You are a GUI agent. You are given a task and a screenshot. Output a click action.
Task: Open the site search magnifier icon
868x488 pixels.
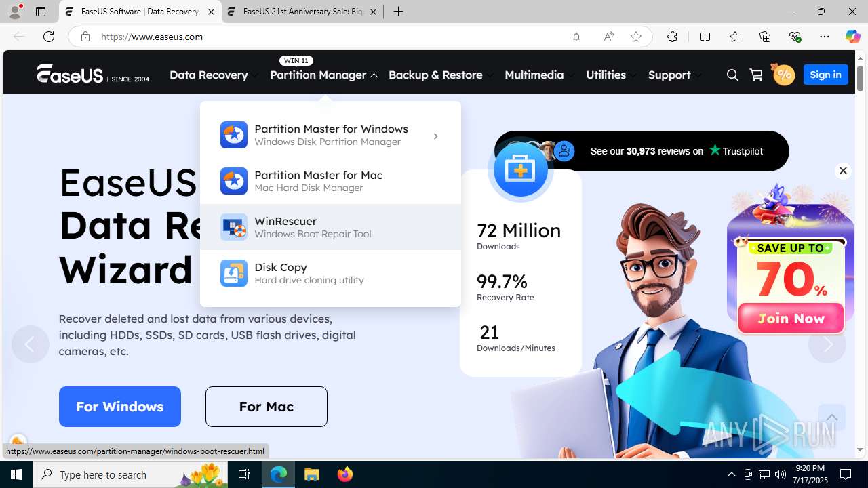[x=732, y=75]
